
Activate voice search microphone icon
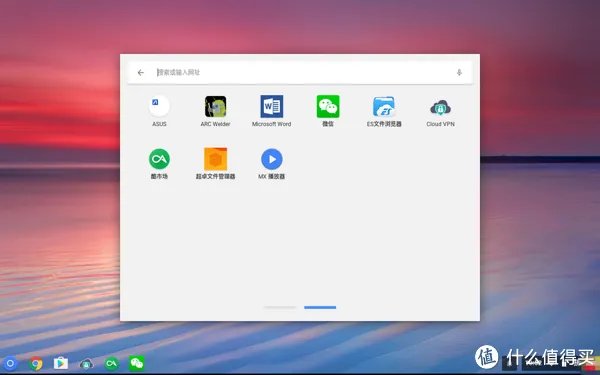pyautogui.click(x=459, y=72)
